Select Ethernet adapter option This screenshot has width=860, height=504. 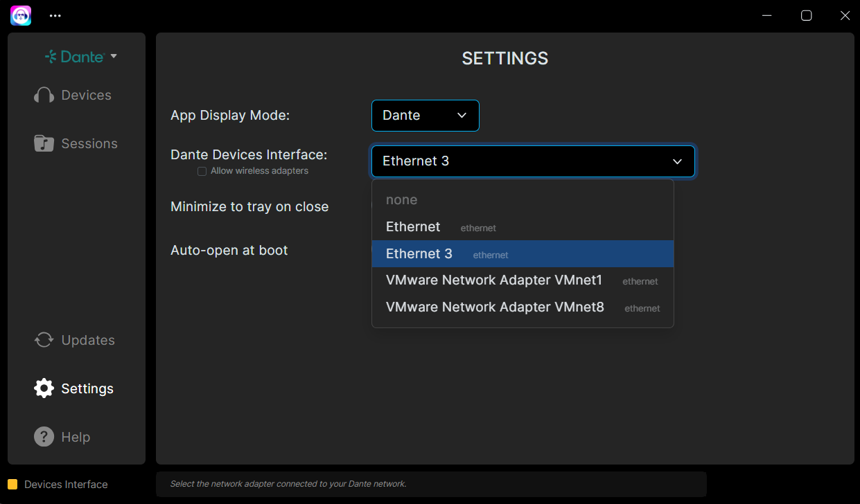523,227
